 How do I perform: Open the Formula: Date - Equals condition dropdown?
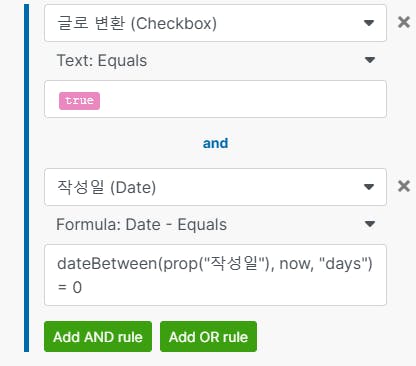215,224
